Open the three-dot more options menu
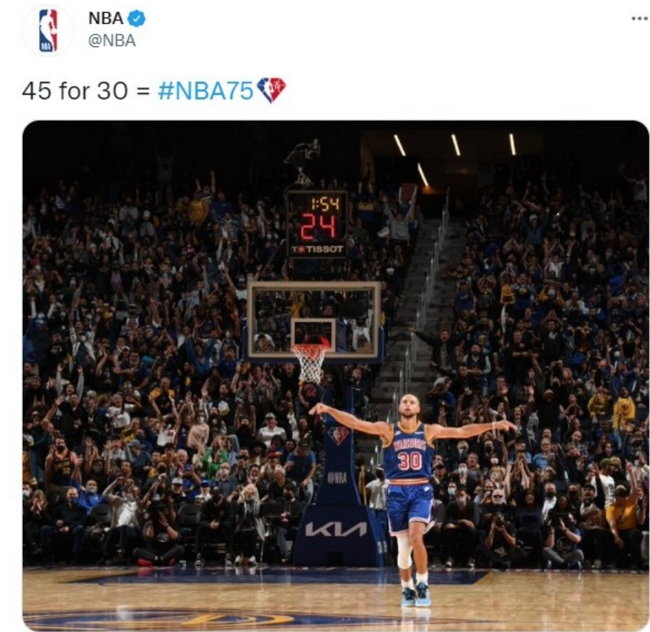Viewport: 650px width, 632px height. [641, 18]
